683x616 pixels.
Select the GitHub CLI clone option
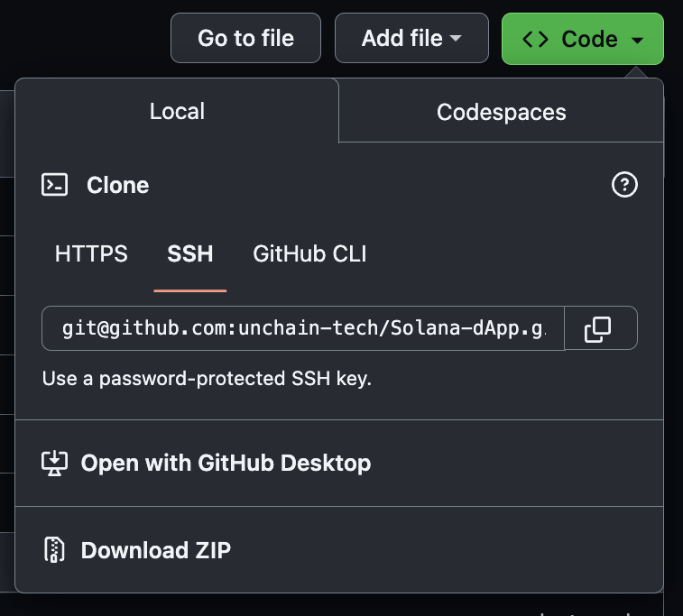point(309,253)
